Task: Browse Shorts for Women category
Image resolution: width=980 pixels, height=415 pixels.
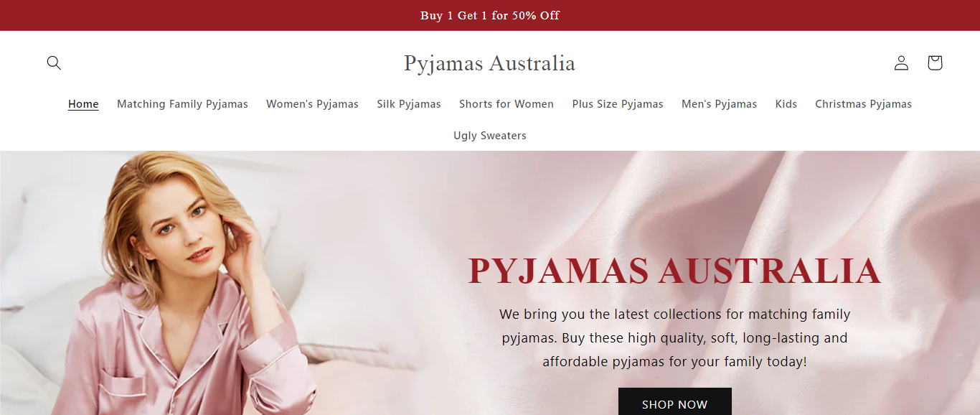Action: pos(507,104)
